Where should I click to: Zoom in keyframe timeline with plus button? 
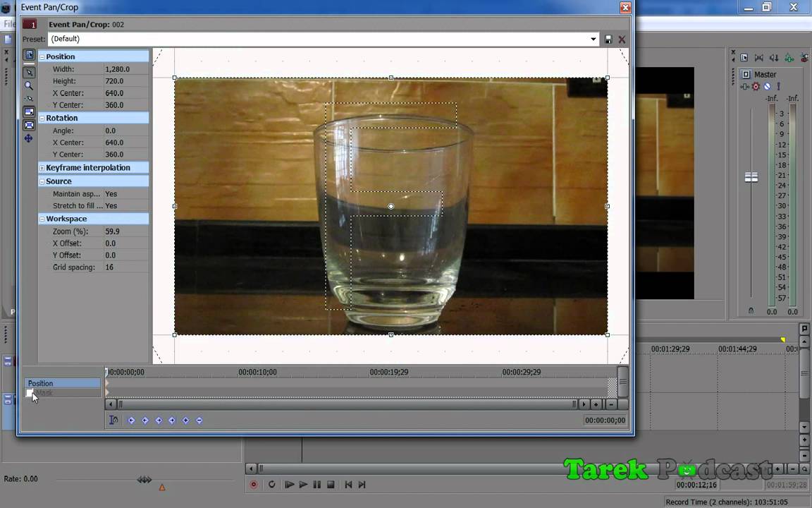click(596, 404)
